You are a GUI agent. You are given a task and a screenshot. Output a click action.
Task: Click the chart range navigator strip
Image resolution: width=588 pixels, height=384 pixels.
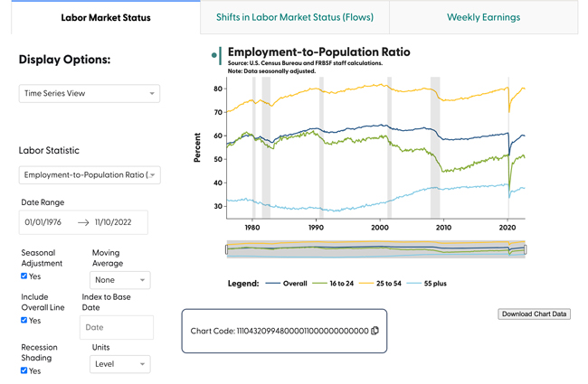375,249
